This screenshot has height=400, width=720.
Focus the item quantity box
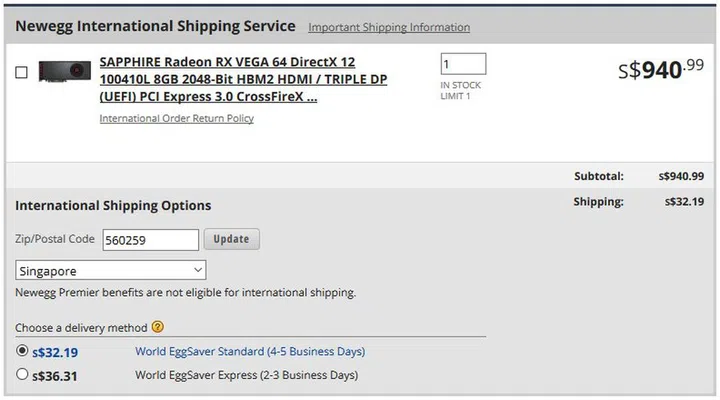tap(462, 64)
